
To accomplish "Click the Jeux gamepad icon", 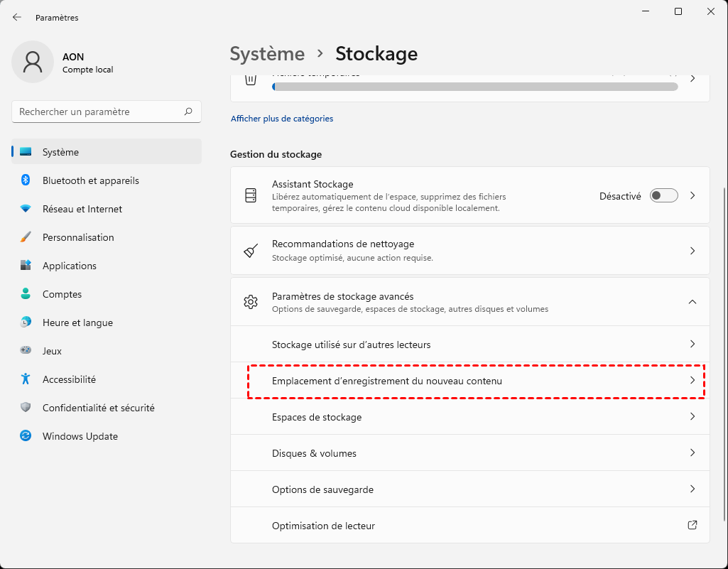I will (x=26, y=351).
